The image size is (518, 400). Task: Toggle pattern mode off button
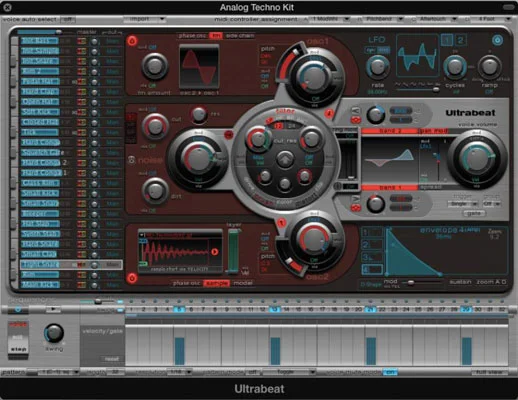point(254,372)
